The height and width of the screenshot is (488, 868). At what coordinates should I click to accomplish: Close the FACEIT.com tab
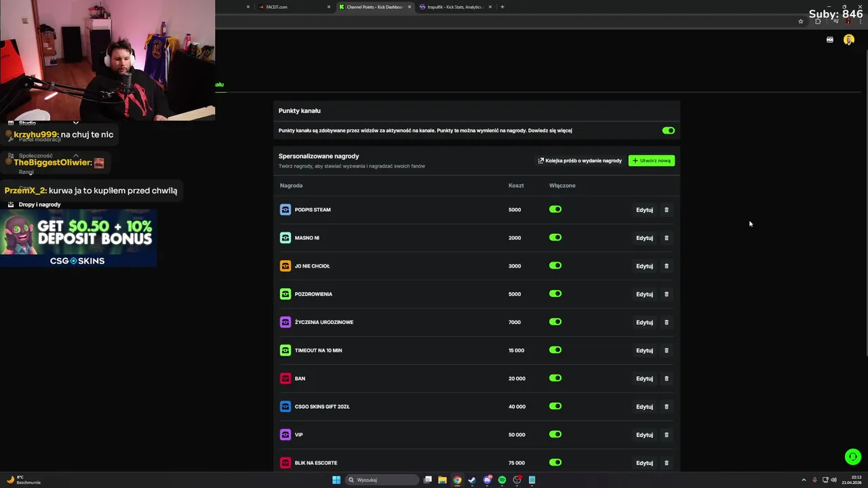coord(329,7)
